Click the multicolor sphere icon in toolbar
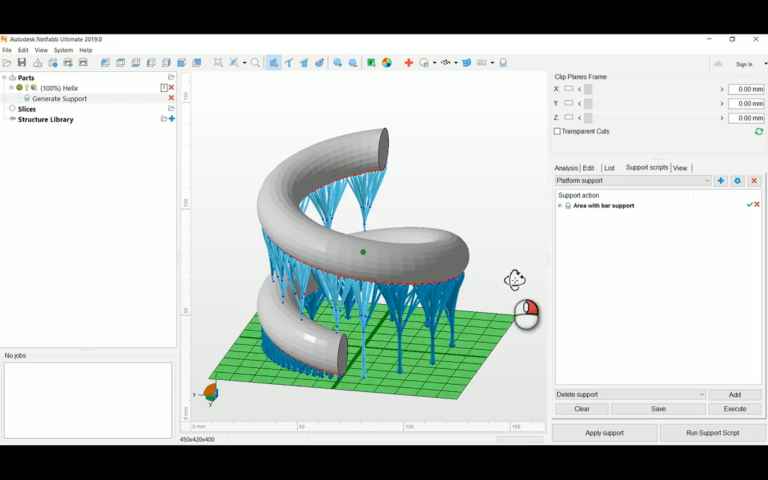Screen dimensions: 768x480 pyautogui.click(x=387, y=63)
